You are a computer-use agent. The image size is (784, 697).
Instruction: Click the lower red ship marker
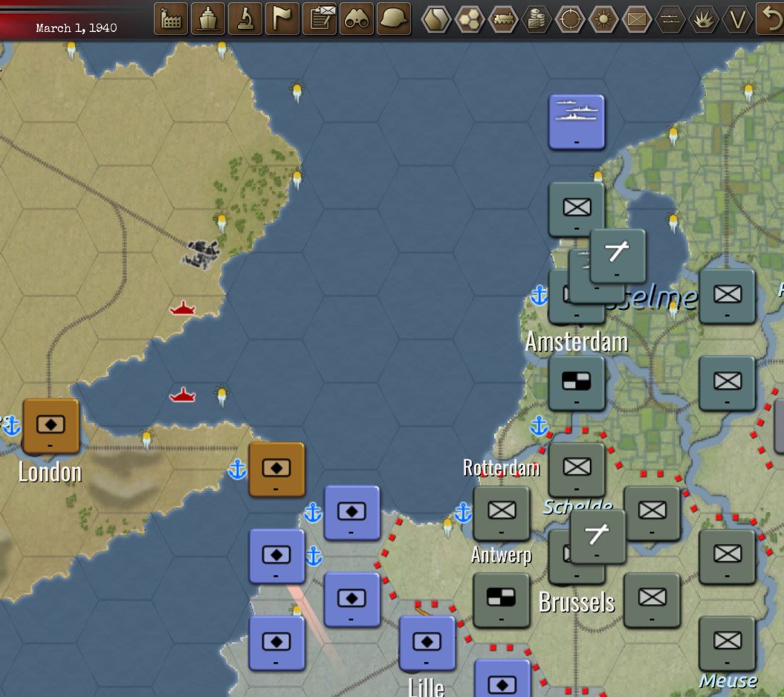click(182, 395)
